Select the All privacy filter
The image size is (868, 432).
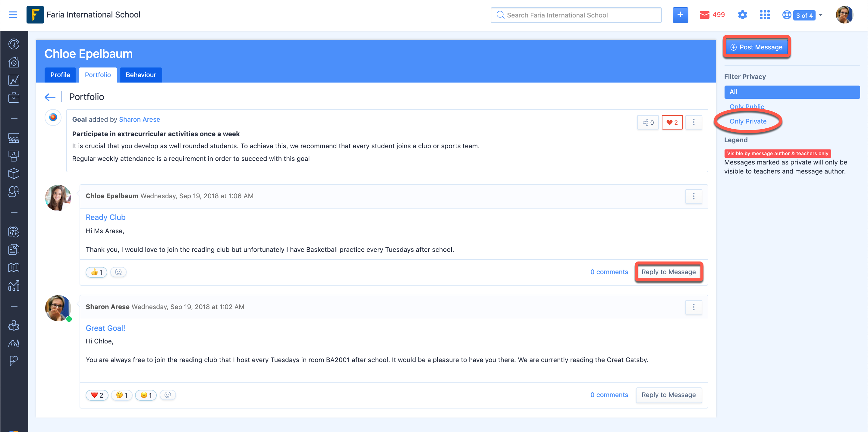coord(792,92)
